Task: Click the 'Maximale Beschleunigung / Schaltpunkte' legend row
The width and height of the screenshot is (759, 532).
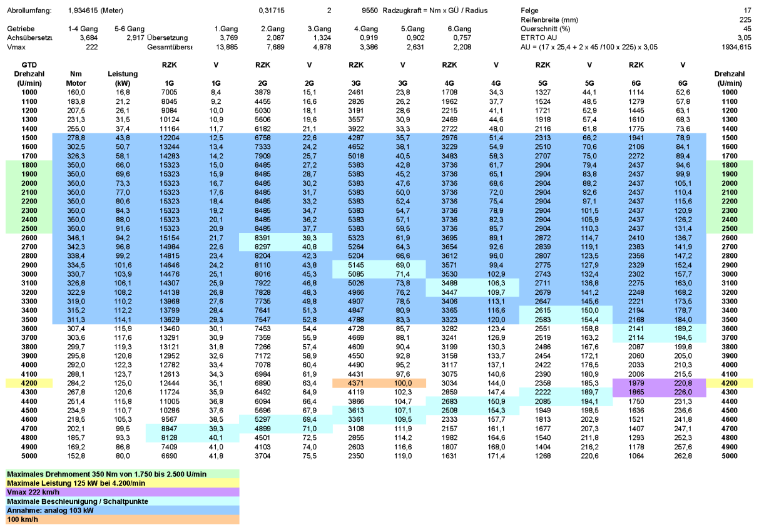Action: point(123,501)
